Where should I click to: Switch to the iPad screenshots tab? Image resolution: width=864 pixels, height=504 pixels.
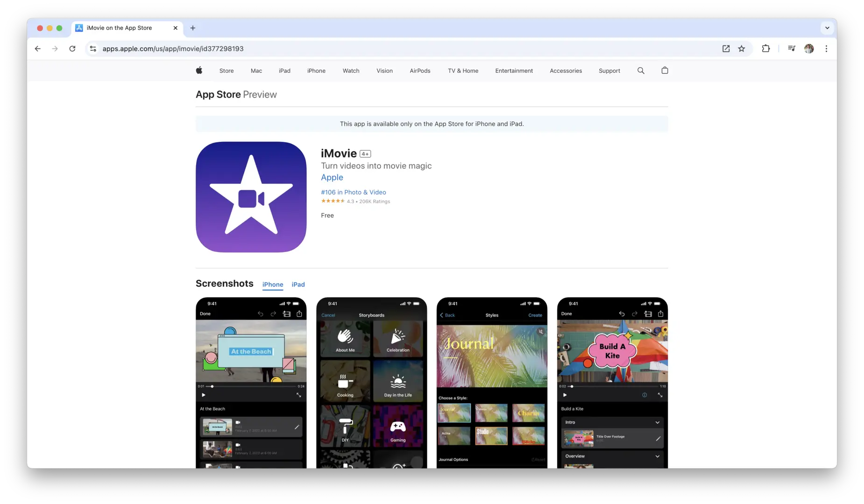[298, 285]
